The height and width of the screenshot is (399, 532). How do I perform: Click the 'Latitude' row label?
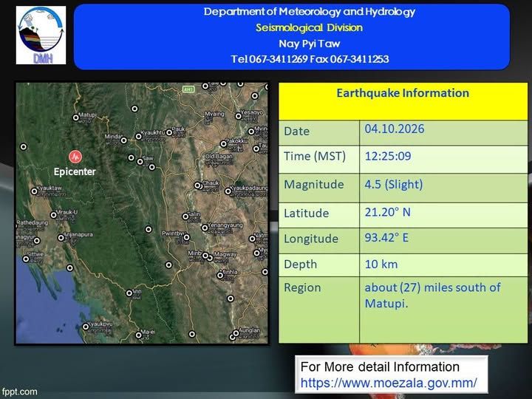pyautogui.click(x=307, y=213)
